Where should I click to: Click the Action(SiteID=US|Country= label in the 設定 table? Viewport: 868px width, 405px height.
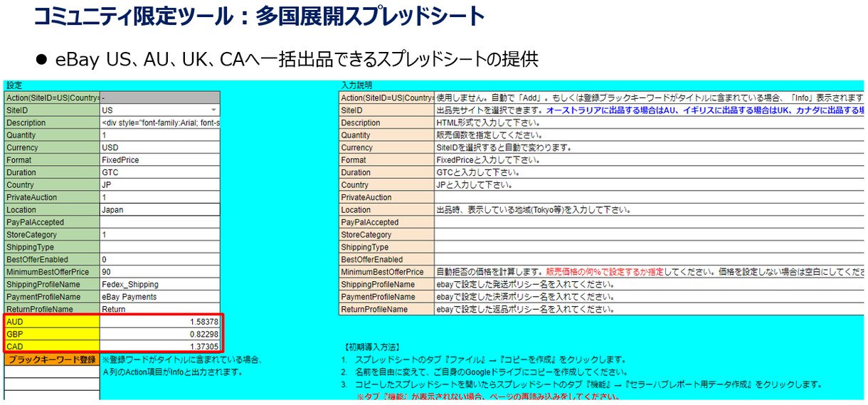pos(52,98)
